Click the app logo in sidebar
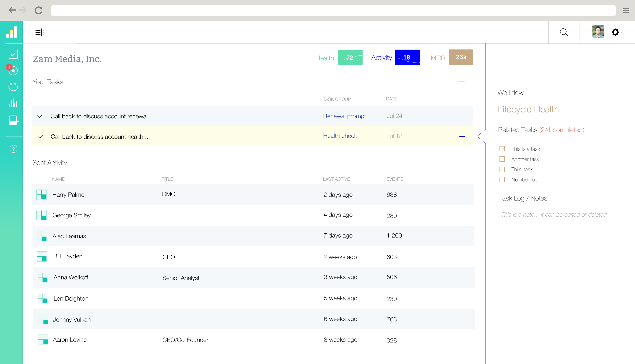The image size is (635, 364). pyautogui.click(x=12, y=32)
